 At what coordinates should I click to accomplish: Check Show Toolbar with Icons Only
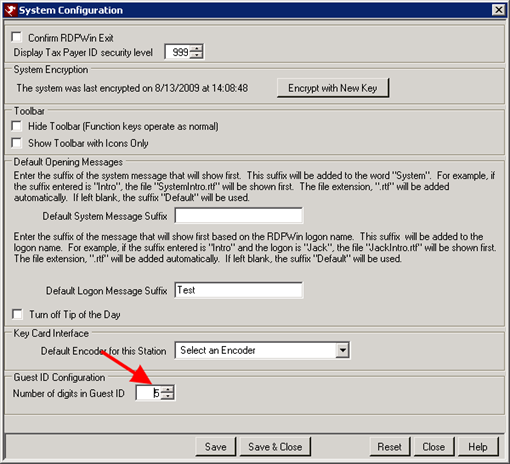tap(16, 143)
